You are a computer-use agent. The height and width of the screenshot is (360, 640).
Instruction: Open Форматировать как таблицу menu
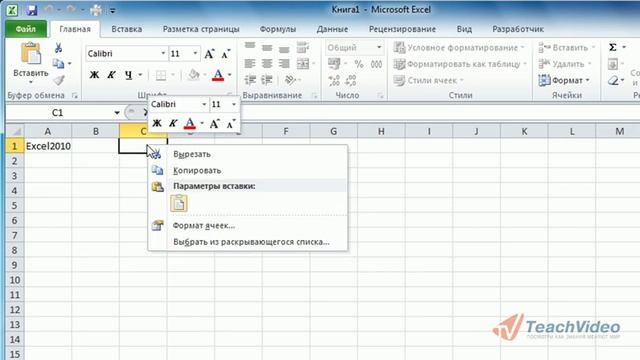(460, 64)
